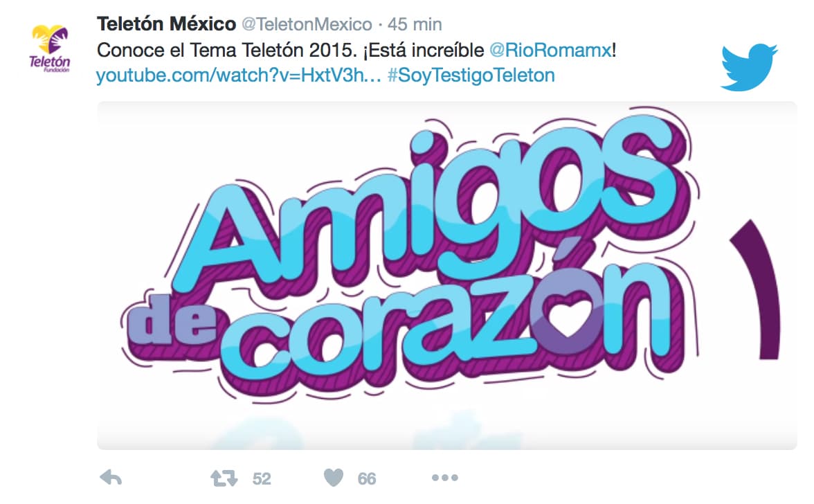Click the purple arc beside the logo
The width and height of the screenshot is (814, 504).
point(757,289)
